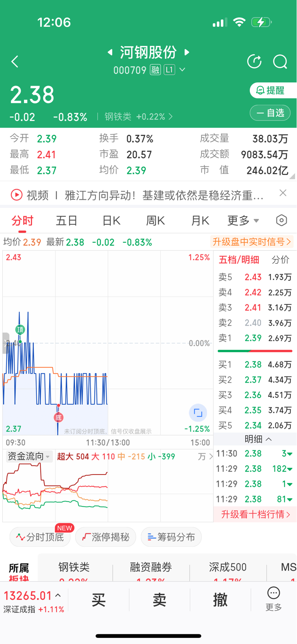Image resolution: width=297 pixels, height=644 pixels.
Task: Select 买3 bid price 2.36
Action: tap(255, 395)
